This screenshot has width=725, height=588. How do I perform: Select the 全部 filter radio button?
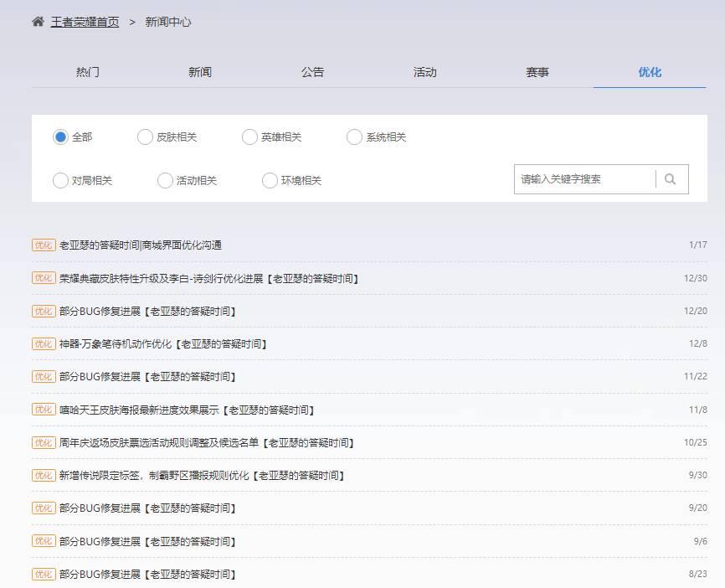pyautogui.click(x=60, y=136)
